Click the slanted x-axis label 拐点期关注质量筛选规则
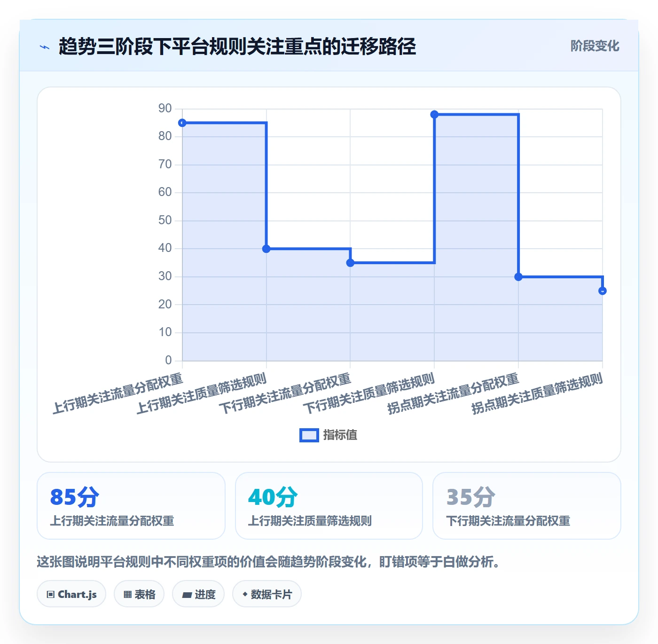The image size is (658, 644). (537, 393)
